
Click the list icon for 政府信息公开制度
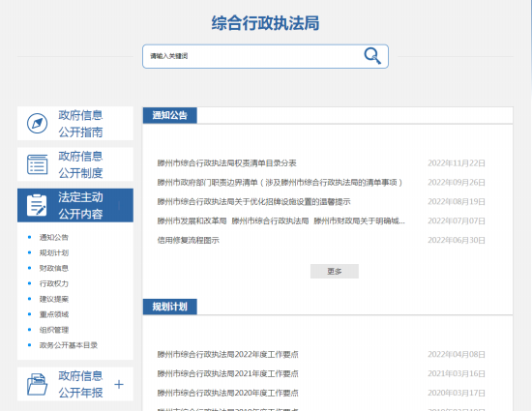pos(38,164)
